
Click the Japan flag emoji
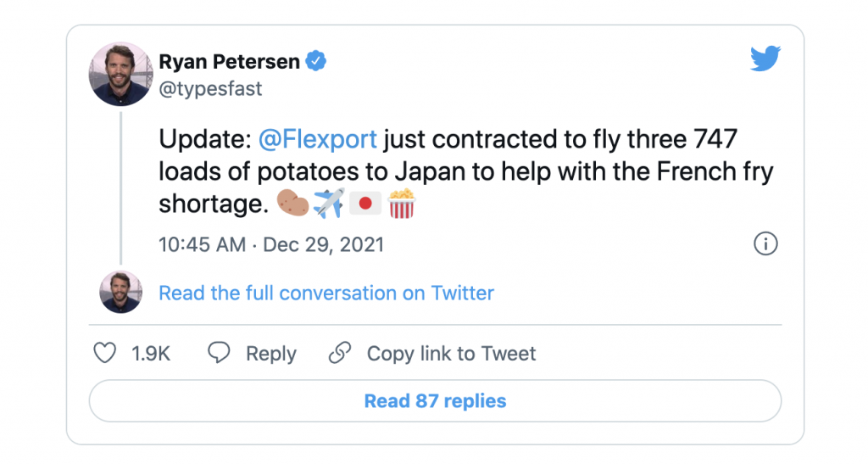[x=365, y=204]
